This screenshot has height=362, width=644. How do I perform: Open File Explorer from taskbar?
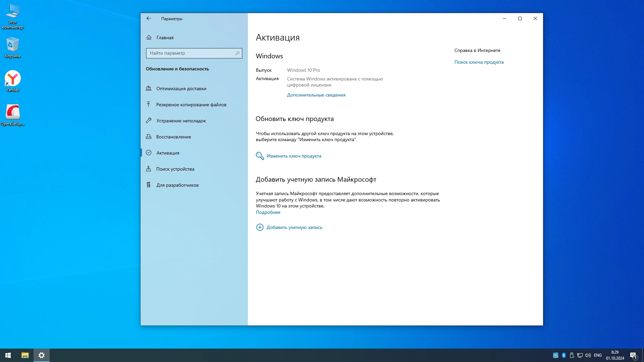click(25, 355)
